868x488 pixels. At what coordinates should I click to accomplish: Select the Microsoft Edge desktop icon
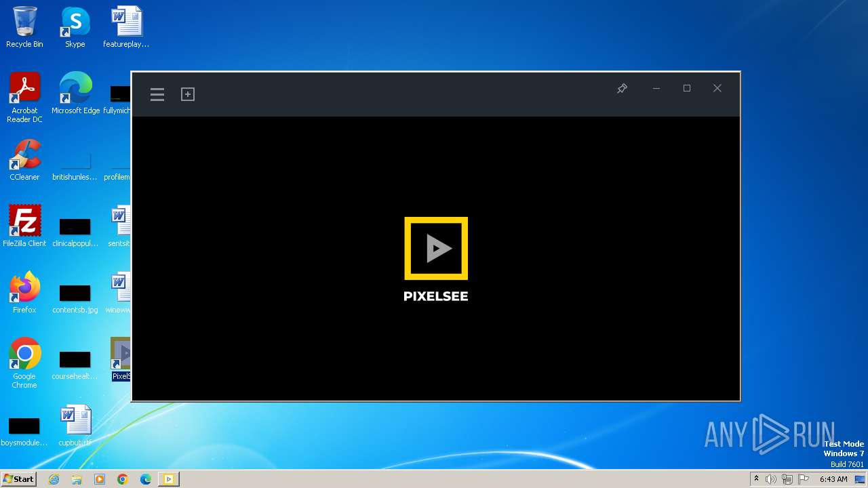(x=75, y=94)
